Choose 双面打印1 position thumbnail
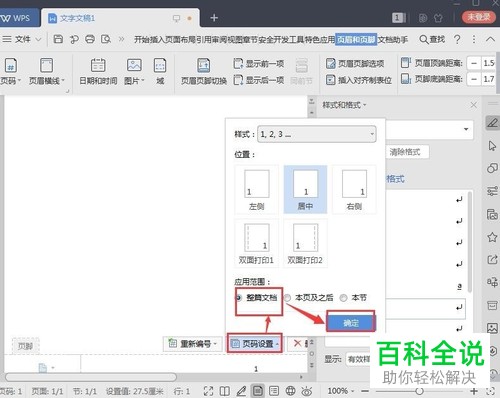Image resolution: width=500 pixels, height=398 pixels. [256, 244]
